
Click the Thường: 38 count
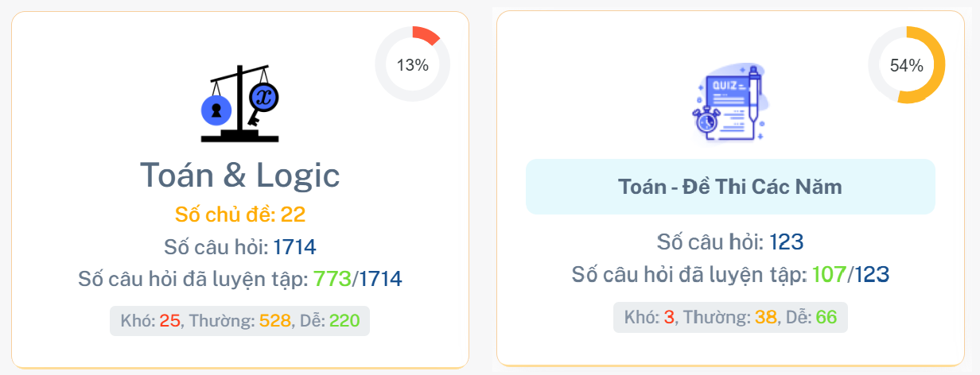click(729, 317)
